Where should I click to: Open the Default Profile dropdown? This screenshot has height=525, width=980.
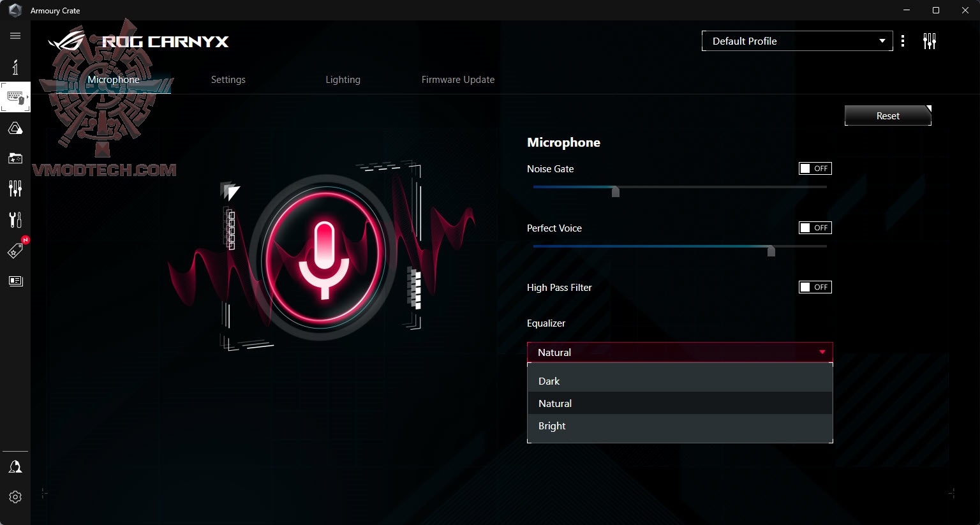pos(797,40)
